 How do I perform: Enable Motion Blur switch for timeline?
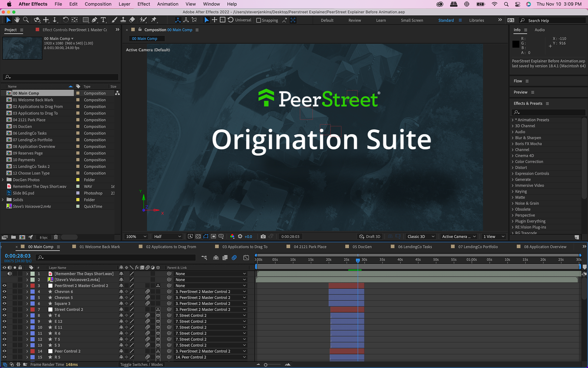tap(234, 258)
